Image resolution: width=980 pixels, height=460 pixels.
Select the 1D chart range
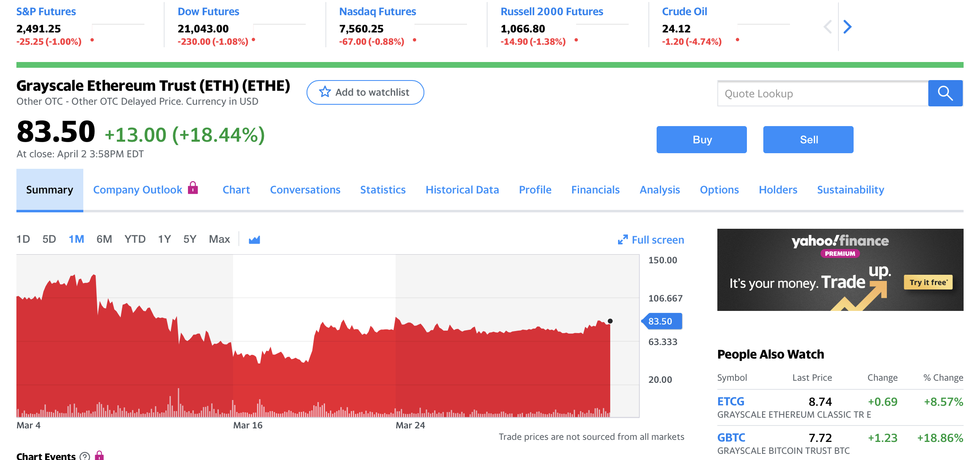point(23,239)
